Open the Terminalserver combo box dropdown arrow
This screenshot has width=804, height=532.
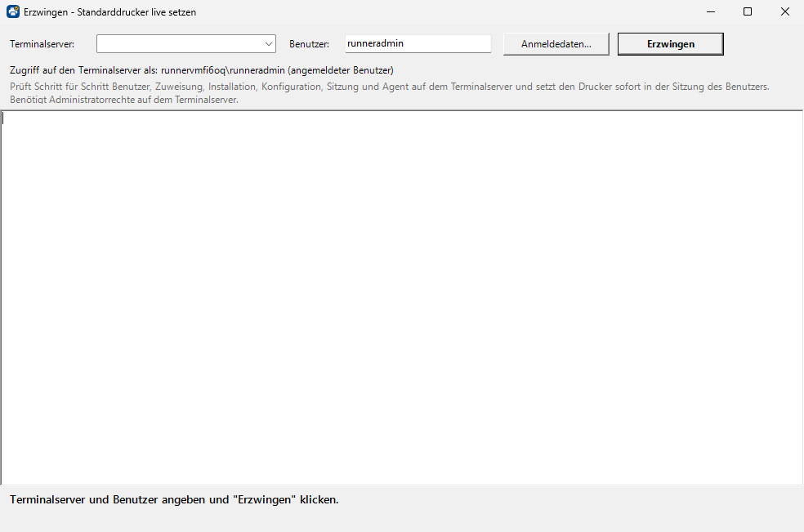coord(268,44)
